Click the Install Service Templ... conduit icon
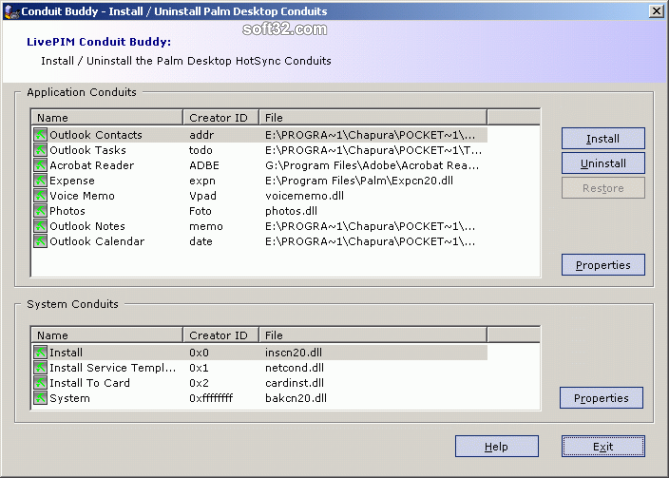Image resolution: width=669 pixels, height=478 pixels. point(40,368)
